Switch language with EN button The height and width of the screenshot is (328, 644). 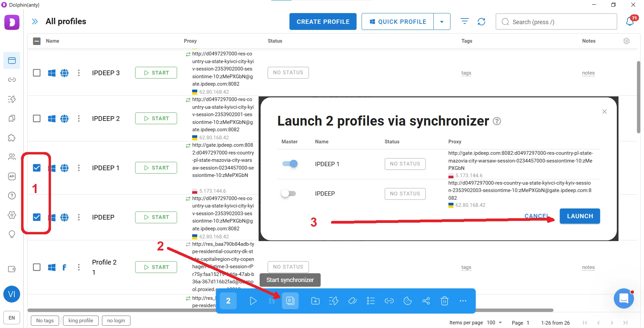tap(12, 318)
